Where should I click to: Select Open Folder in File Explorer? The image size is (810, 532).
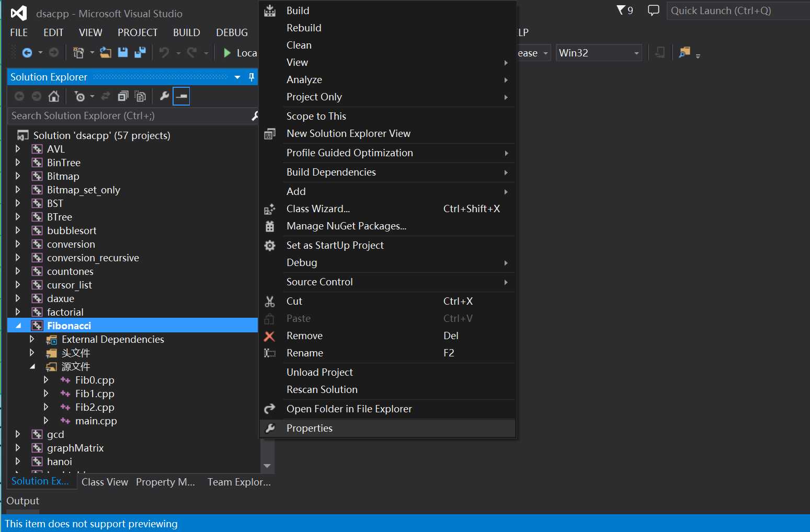387,409
